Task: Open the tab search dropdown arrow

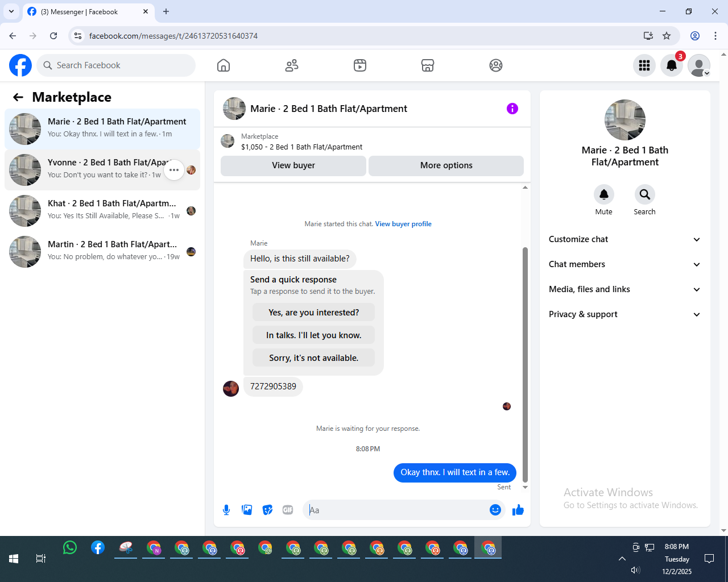Action: tap(11, 11)
